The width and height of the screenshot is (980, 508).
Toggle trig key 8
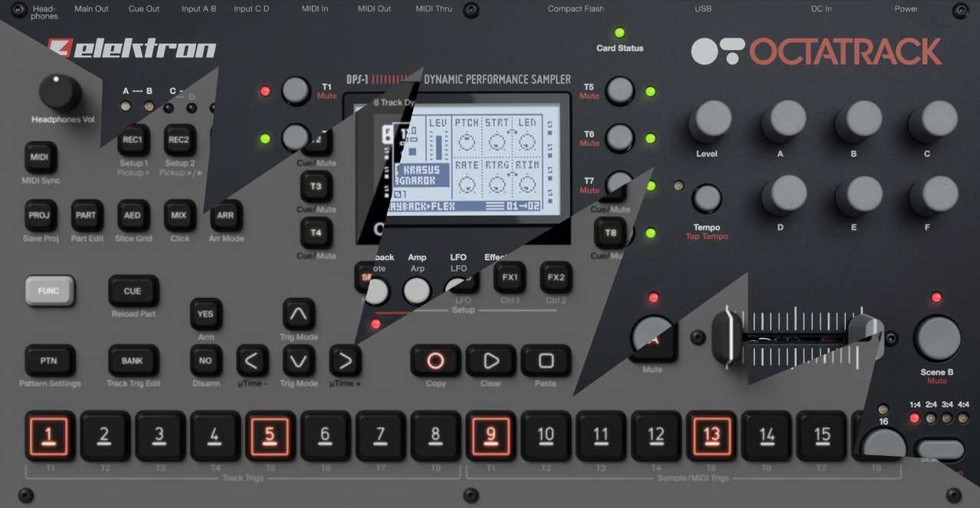(x=435, y=436)
